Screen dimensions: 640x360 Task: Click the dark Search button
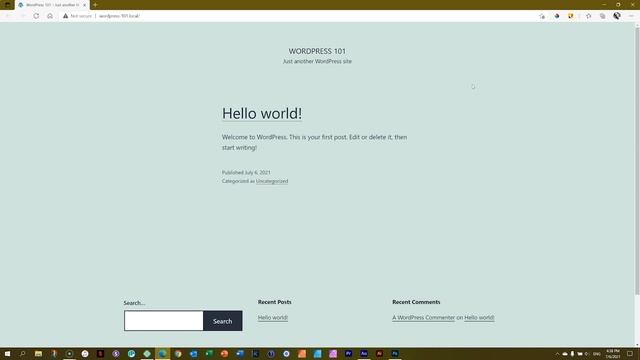[x=222, y=321]
